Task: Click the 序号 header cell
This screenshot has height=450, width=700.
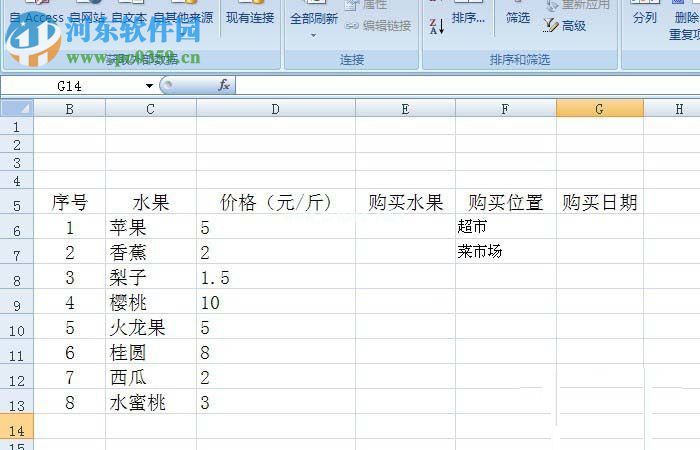Action: coord(70,202)
